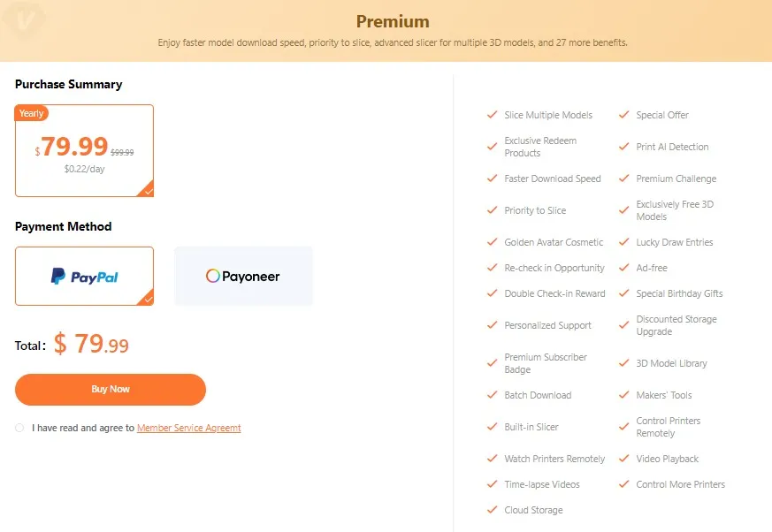772x532 pixels.
Task: Click the checkmark beside Faster Download Speed
Action: [492, 179]
